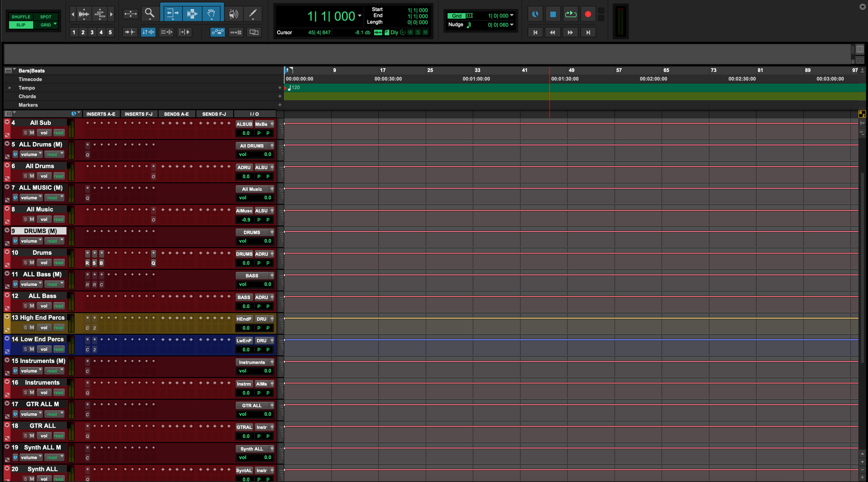868x482 pixels.
Task: Open the SENDS F-J column header
Action: pos(214,114)
